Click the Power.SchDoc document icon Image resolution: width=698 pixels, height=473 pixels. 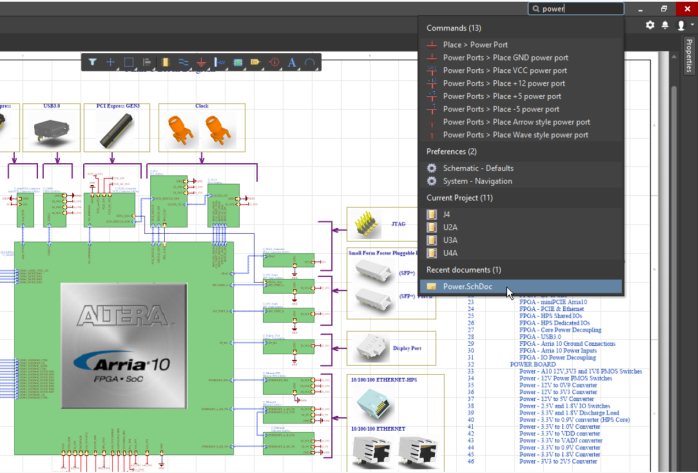pos(431,287)
